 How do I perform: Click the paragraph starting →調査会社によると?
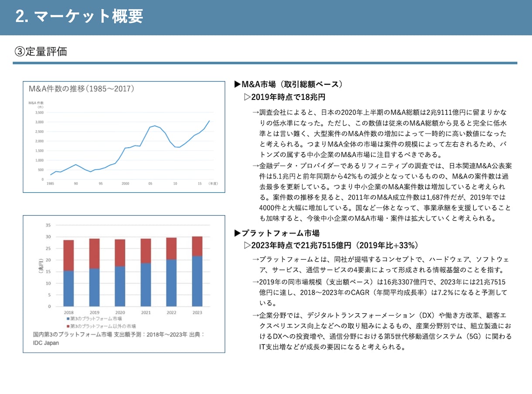coord(381,133)
